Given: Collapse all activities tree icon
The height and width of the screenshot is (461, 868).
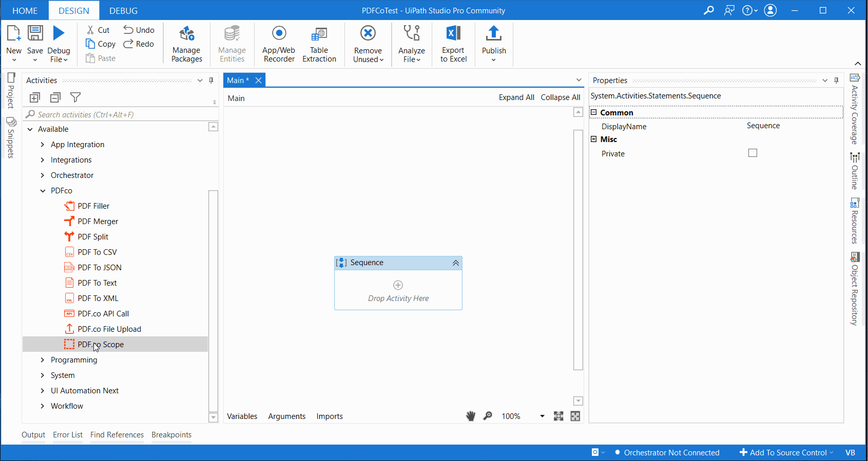Looking at the screenshot, I should click(55, 97).
